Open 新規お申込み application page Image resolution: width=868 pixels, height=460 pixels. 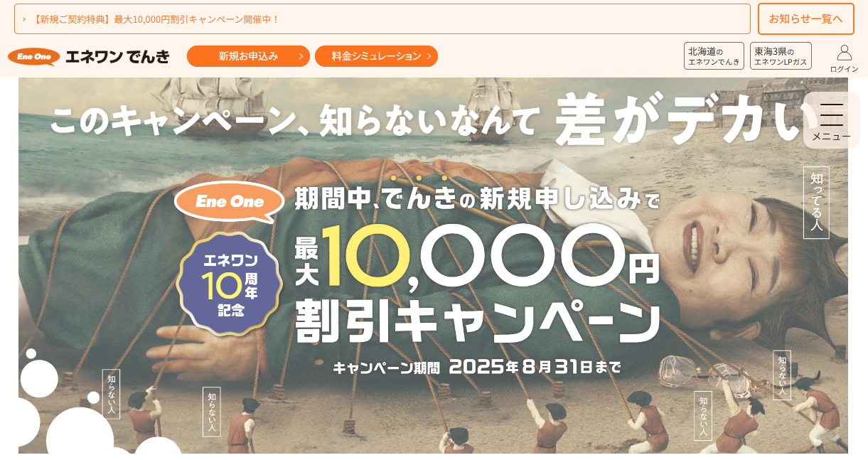click(x=248, y=56)
